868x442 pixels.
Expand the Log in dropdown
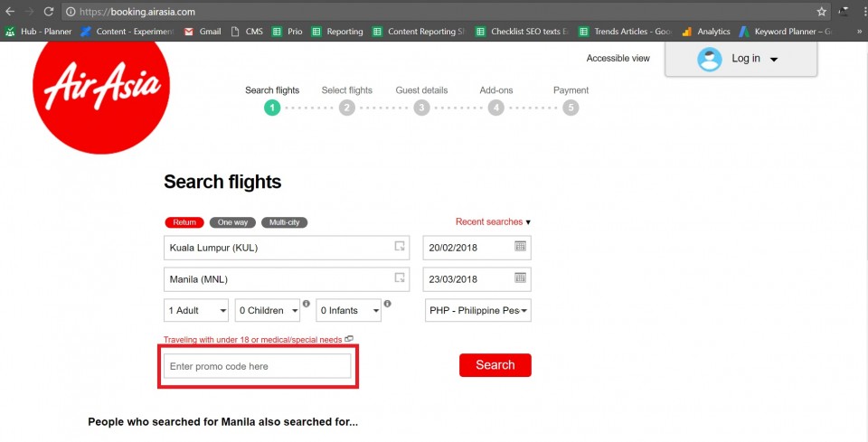[774, 59]
